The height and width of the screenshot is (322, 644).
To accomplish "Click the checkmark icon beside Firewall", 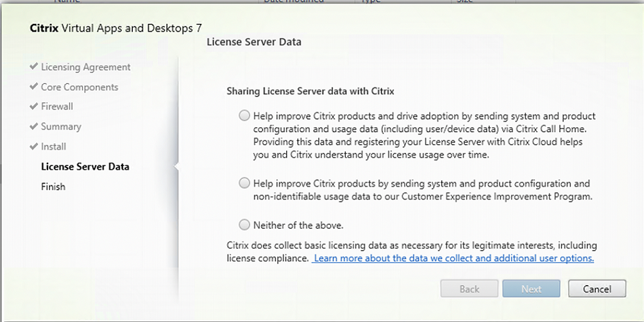I will [34, 106].
